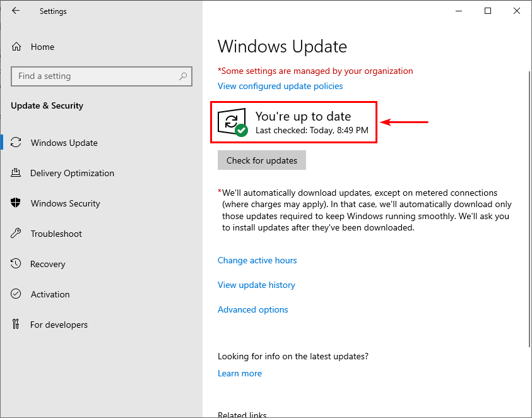Viewport: 532px width, 418px height.
Task: Focus the Find a setting search box
Action: tap(102, 76)
